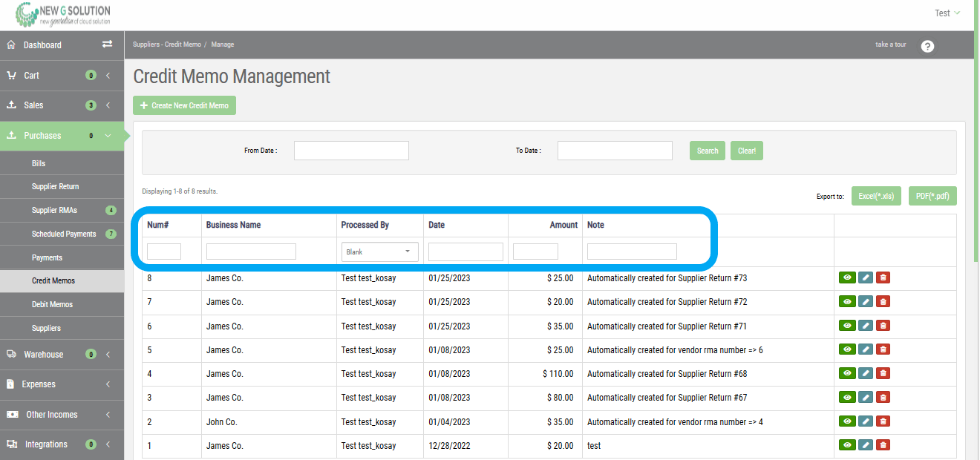Image resolution: width=980 pixels, height=460 pixels.
Task: View credit memo #4 with the eye icon
Action: pos(847,373)
